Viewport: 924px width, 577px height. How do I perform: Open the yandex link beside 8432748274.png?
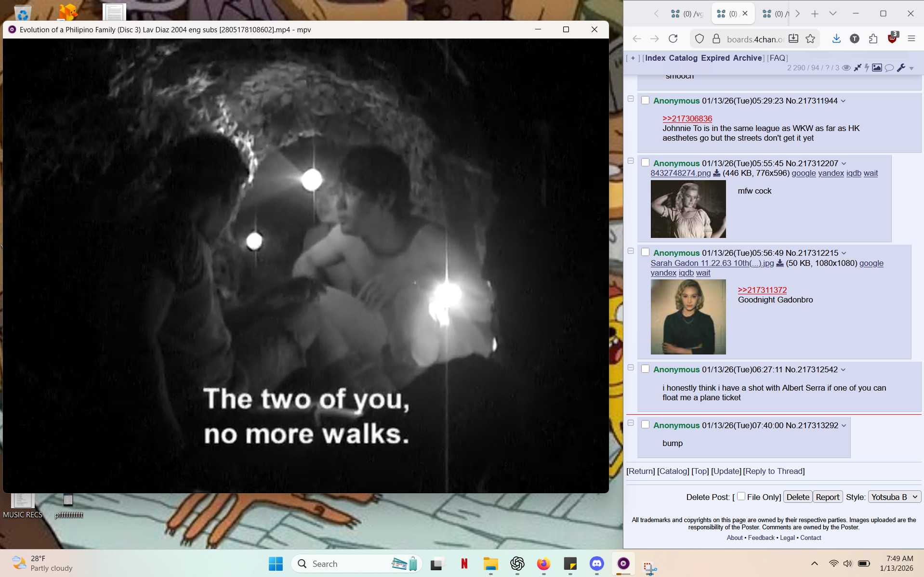[x=831, y=173]
